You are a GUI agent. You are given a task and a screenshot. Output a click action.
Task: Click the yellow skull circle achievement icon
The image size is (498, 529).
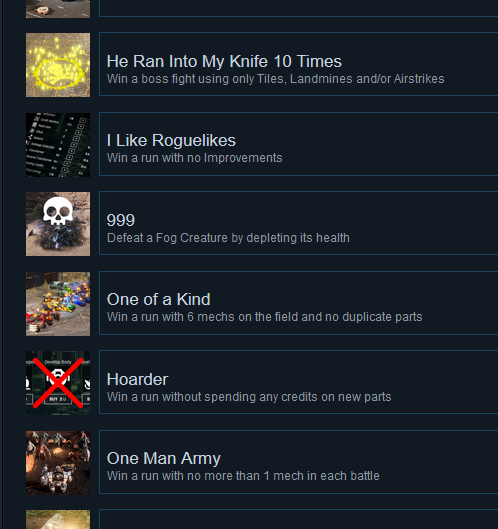[x=58, y=65]
